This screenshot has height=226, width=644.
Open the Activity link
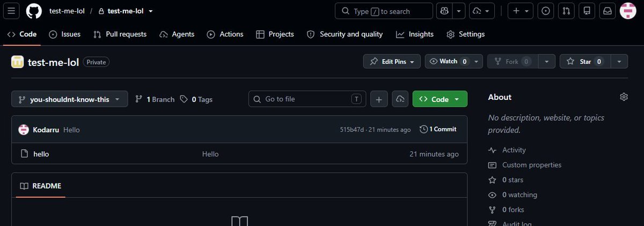pyautogui.click(x=507, y=150)
